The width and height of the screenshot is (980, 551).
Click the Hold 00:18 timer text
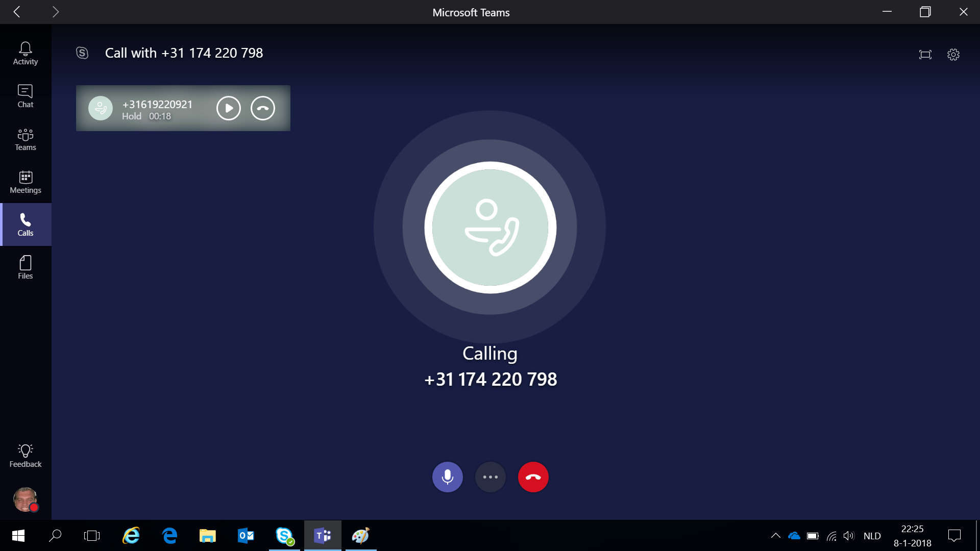[x=146, y=116]
